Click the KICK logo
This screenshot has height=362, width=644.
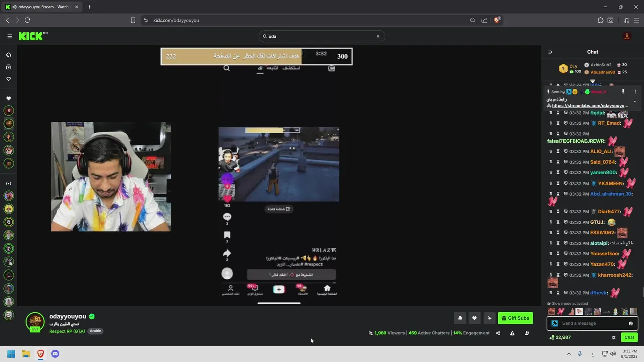click(33, 36)
